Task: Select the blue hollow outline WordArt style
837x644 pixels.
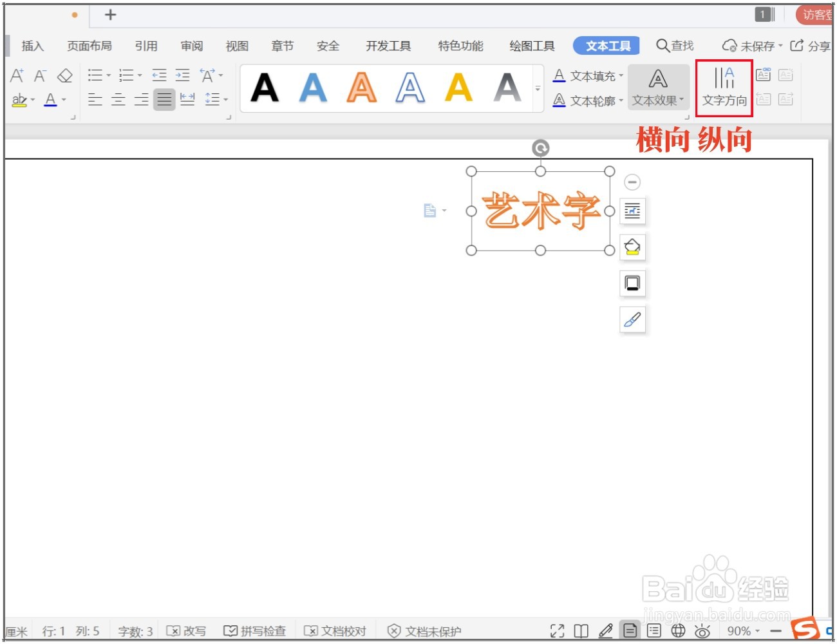Action: pos(410,88)
